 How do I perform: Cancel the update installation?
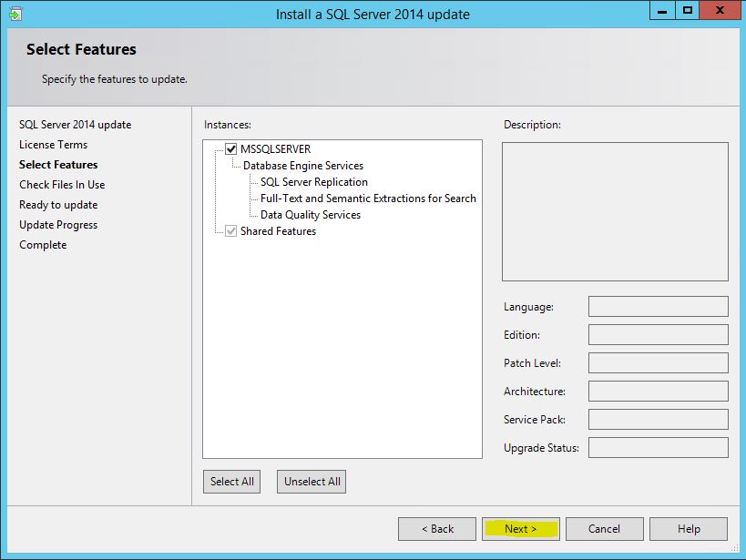(x=605, y=529)
